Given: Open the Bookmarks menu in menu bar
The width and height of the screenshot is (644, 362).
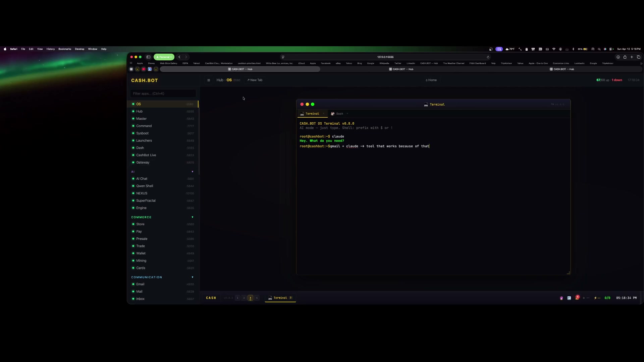Looking at the screenshot, I should point(65,49).
